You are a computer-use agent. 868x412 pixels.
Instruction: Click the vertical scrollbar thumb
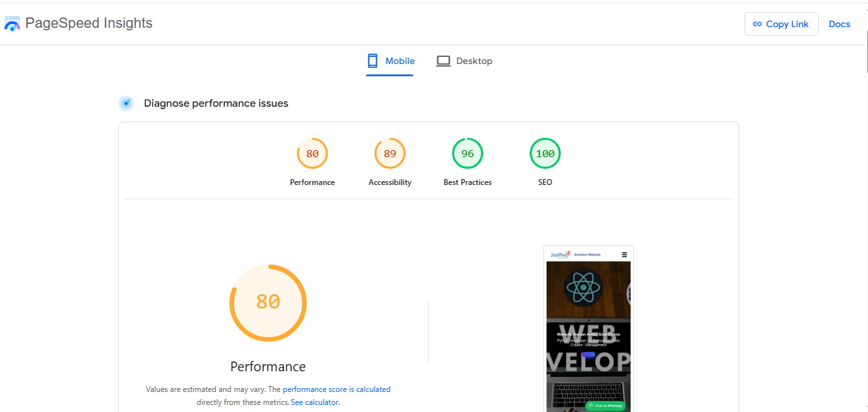click(x=865, y=39)
